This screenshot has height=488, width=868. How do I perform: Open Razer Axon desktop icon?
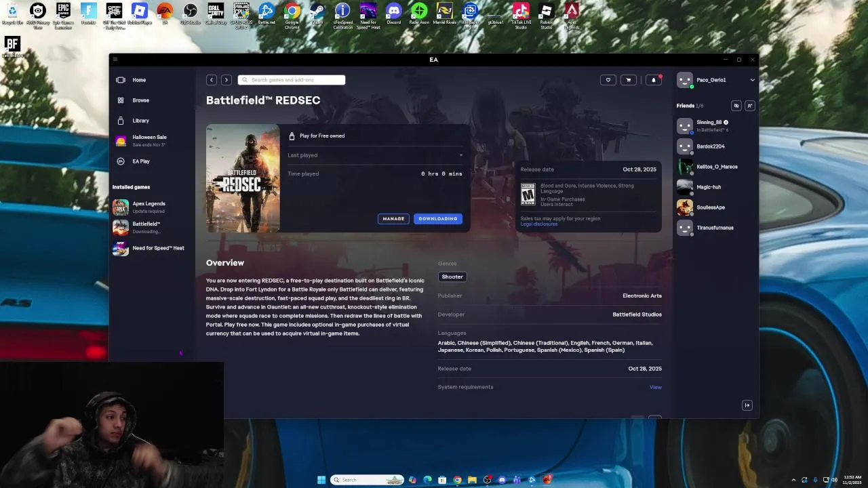pyautogui.click(x=419, y=14)
